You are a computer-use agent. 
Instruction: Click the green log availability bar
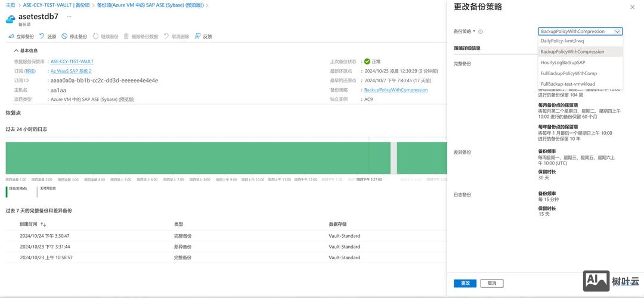point(197,158)
